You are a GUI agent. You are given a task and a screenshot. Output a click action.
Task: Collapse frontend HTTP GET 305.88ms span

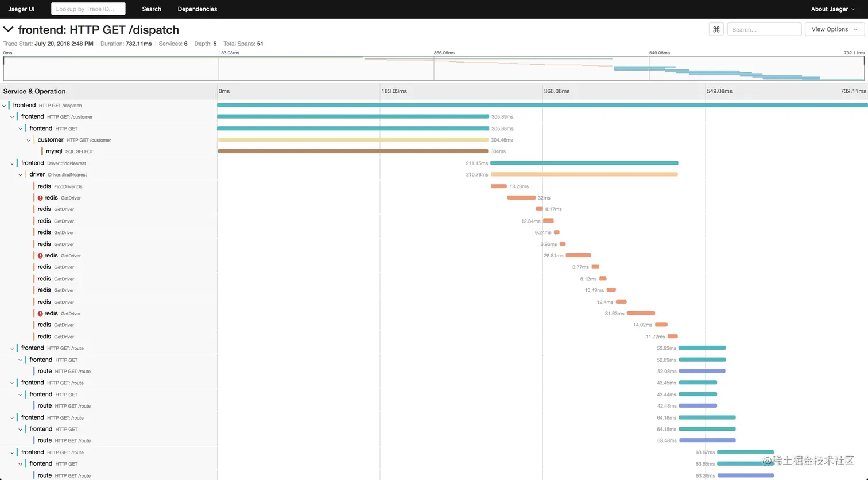(x=21, y=128)
